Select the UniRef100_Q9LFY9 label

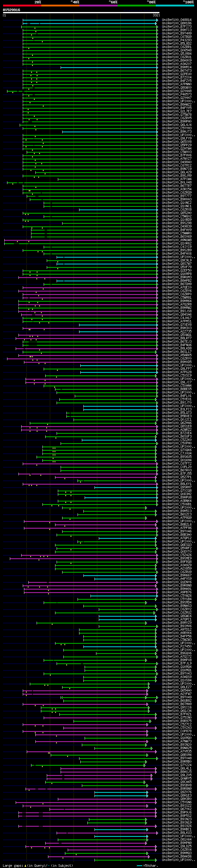[x=176, y=139]
